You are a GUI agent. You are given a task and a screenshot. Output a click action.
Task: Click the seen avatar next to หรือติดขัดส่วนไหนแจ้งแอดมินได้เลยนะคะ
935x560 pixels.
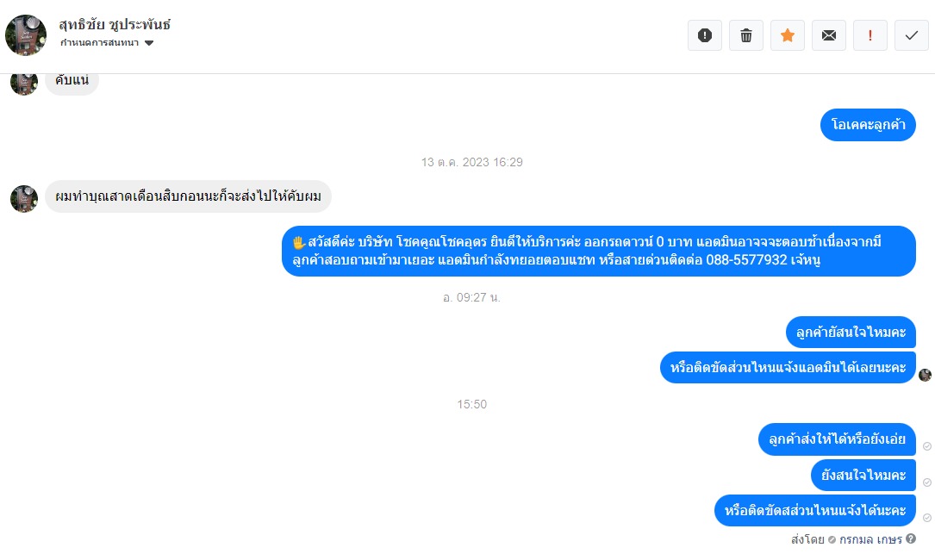tap(925, 375)
